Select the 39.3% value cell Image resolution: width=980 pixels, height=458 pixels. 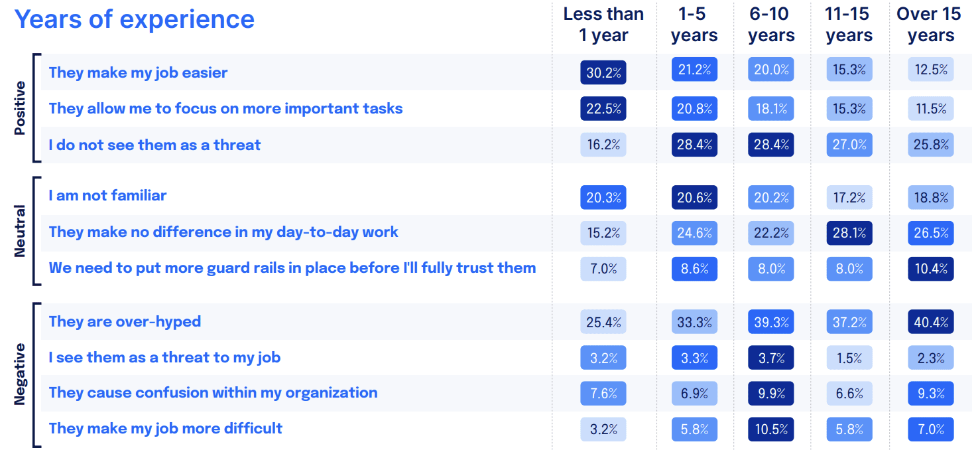tap(771, 322)
